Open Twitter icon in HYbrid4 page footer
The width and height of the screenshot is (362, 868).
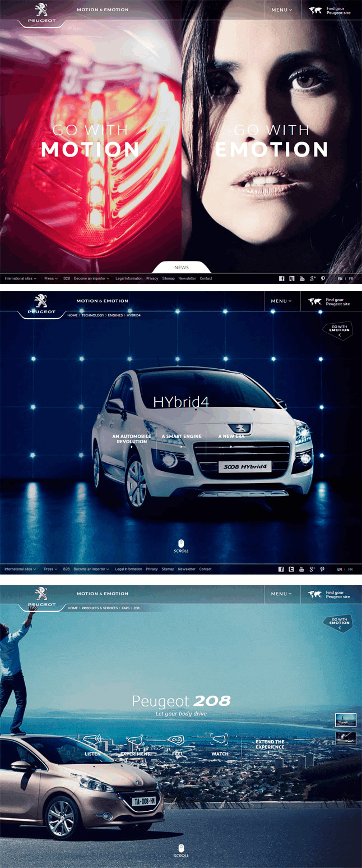pos(291,569)
